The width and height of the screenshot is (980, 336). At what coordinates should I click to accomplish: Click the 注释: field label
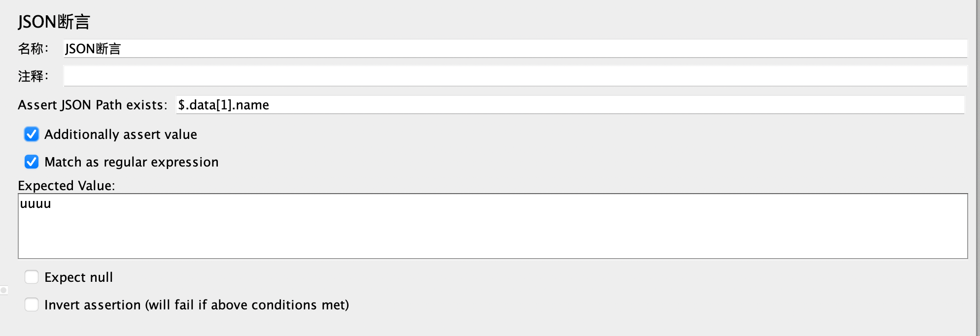33,76
